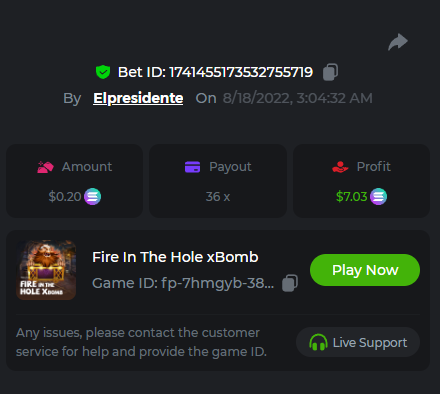This screenshot has width=440, height=394.
Task: Click the share arrow icon
Action: [x=398, y=42]
